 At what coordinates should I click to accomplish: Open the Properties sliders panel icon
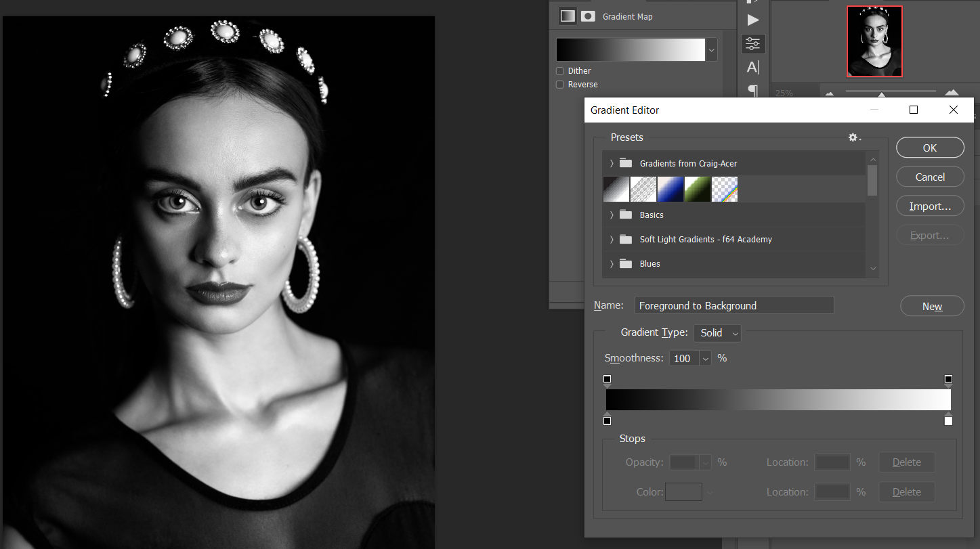(x=752, y=44)
